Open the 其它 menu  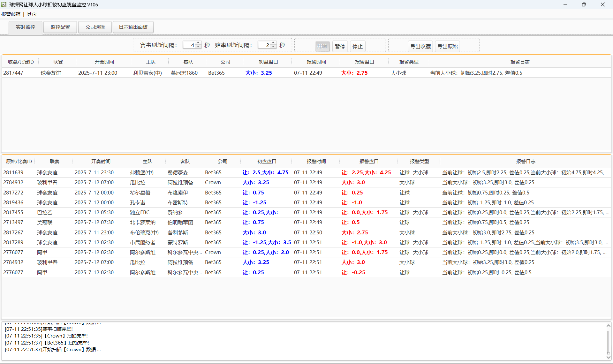(32, 14)
